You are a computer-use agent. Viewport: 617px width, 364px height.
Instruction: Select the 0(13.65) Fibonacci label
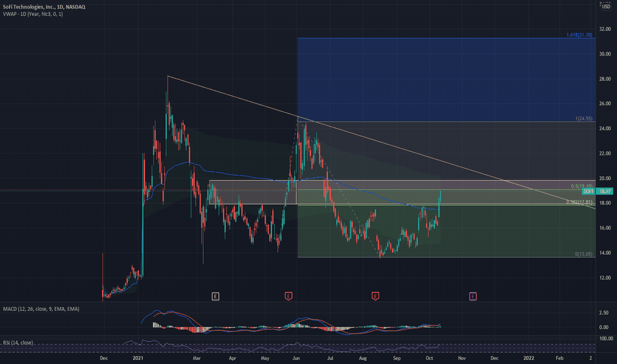pos(584,254)
